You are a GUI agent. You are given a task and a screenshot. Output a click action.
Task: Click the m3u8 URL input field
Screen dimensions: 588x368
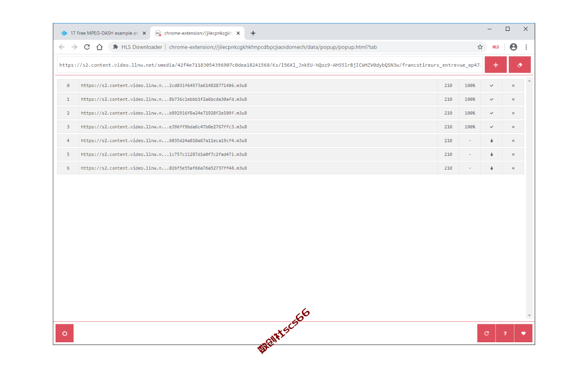[270, 65]
